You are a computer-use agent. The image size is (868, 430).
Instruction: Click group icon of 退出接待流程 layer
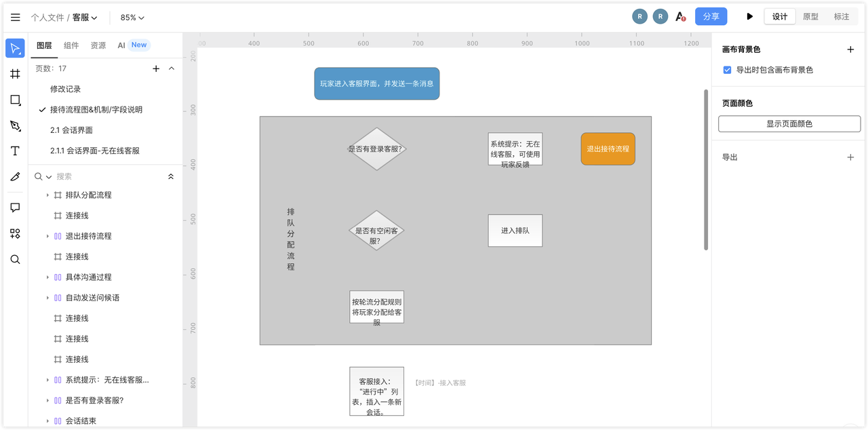[58, 236]
